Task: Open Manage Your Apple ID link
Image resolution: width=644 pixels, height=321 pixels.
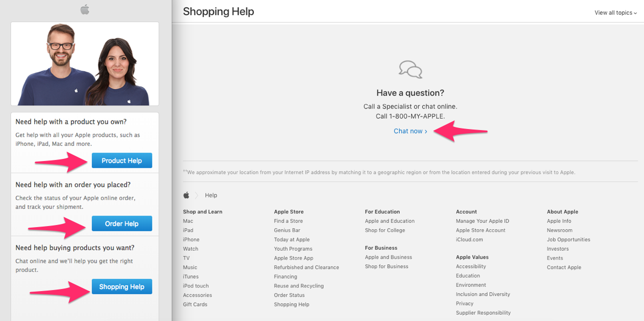Action: click(482, 221)
